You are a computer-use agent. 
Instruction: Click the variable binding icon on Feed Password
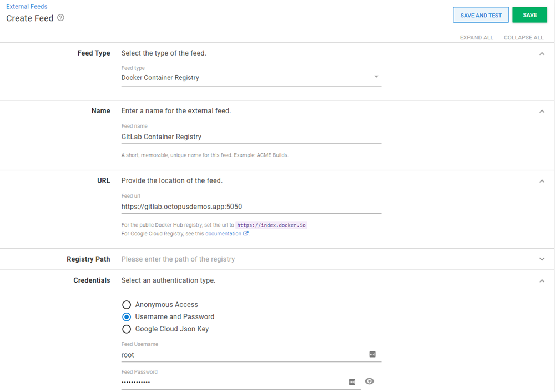(x=352, y=381)
